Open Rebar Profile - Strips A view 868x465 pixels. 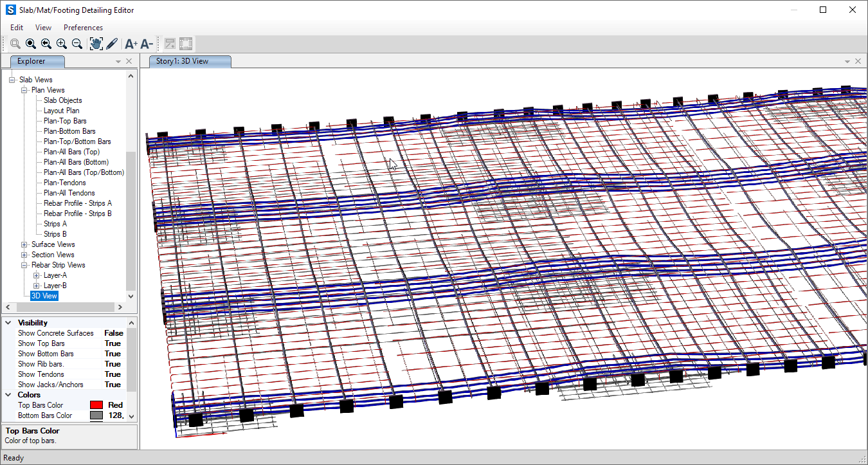[x=77, y=203]
